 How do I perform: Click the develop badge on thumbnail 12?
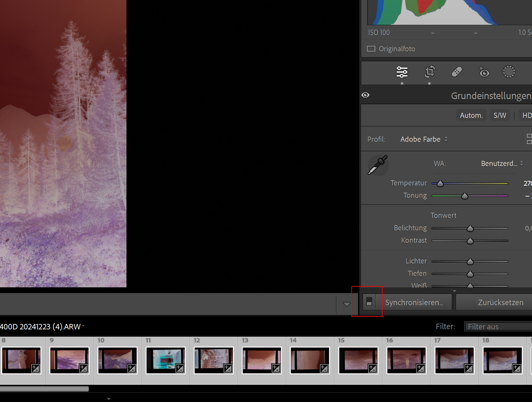(228, 369)
